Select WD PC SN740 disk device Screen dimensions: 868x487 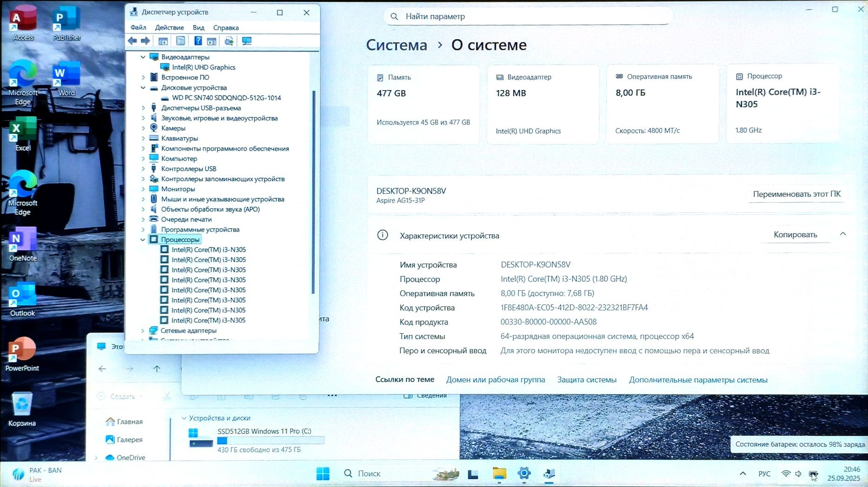click(x=226, y=98)
